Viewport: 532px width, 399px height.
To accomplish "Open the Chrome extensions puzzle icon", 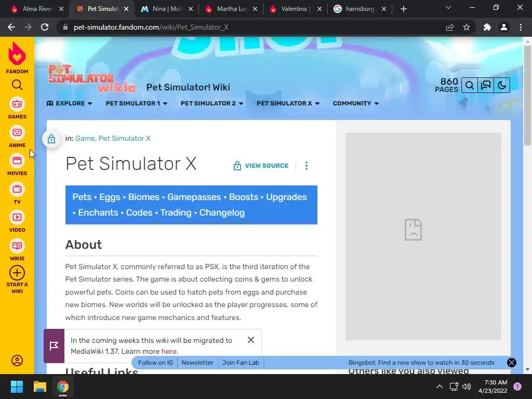I will (487, 27).
